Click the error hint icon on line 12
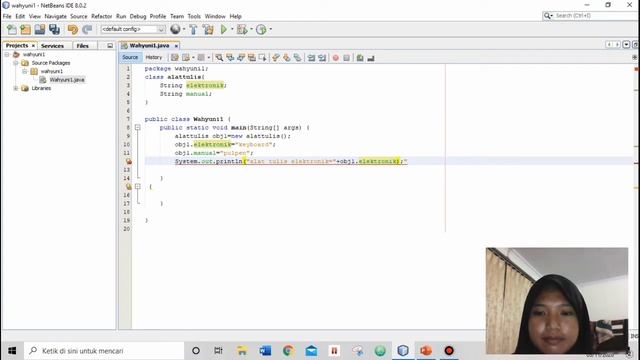The width and height of the screenshot is (640, 360). pyautogui.click(x=129, y=162)
